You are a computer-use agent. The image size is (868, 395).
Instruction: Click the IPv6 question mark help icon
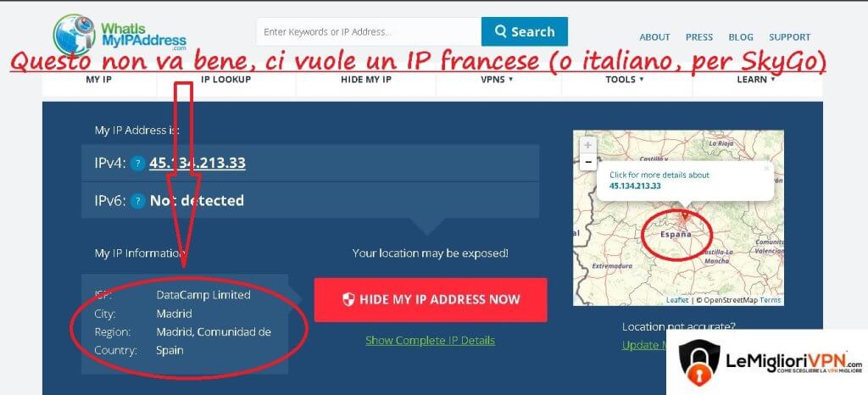138,201
